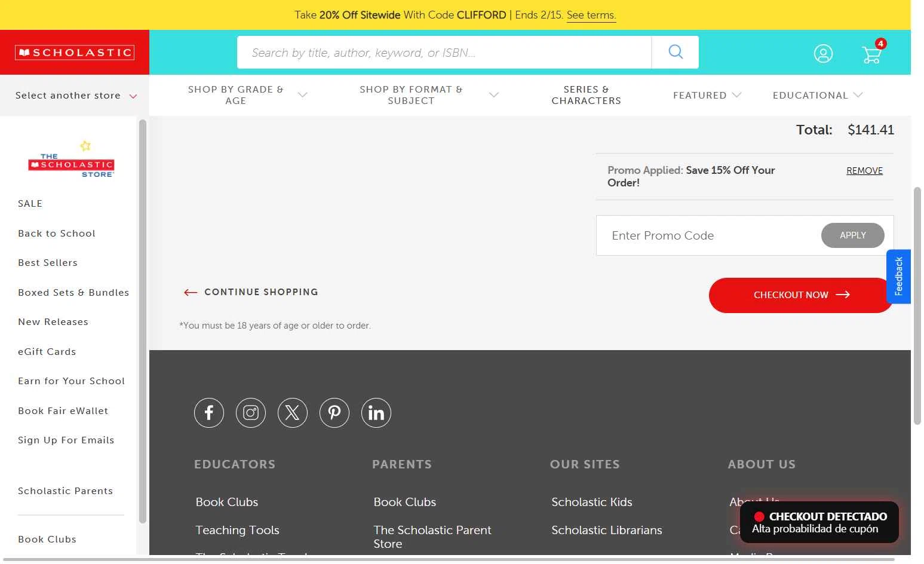The image size is (924, 564).
Task: Expand the Educational menu
Action: (x=817, y=95)
